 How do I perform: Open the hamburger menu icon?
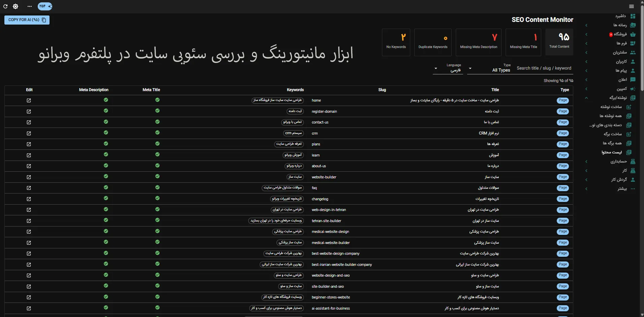[x=632, y=6]
